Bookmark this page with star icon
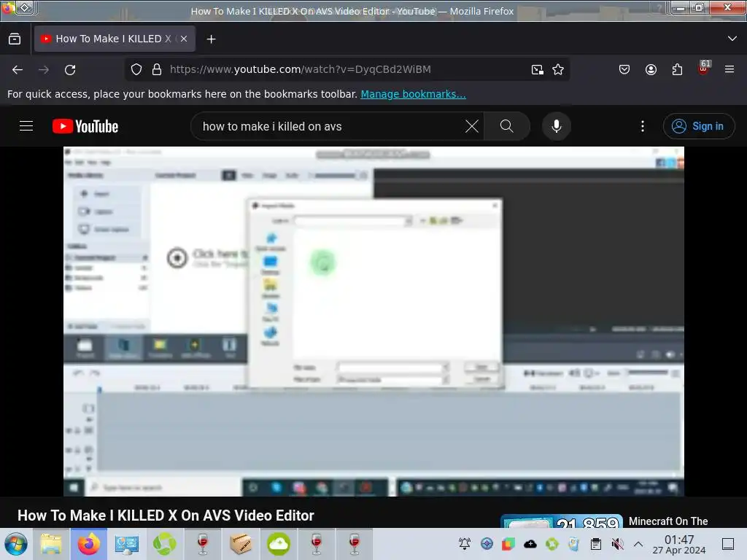 [x=558, y=69]
